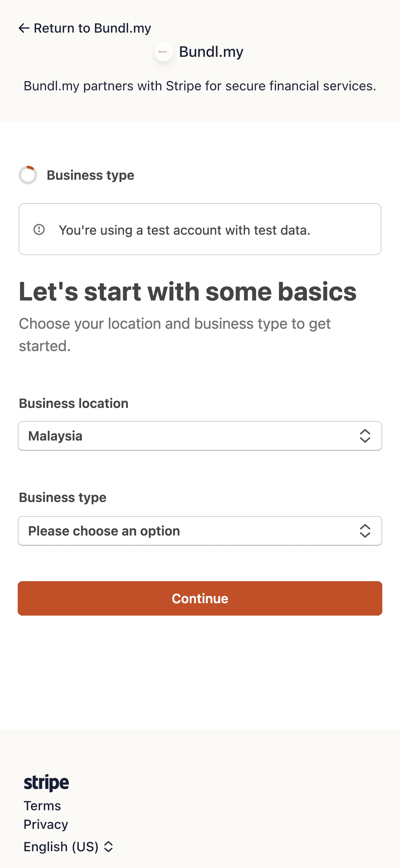Click the "Let's start with some basics" heading
Image resolution: width=400 pixels, height=868 pixels.
[x=188, y=292]
